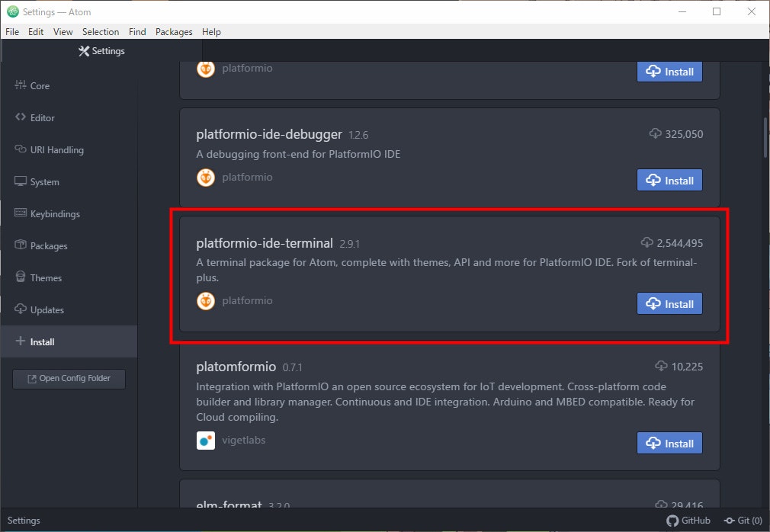Viewport: 770px width, 532px height.
Task: Click the Keybindings keyboard icon
Action: pos(20,213)
